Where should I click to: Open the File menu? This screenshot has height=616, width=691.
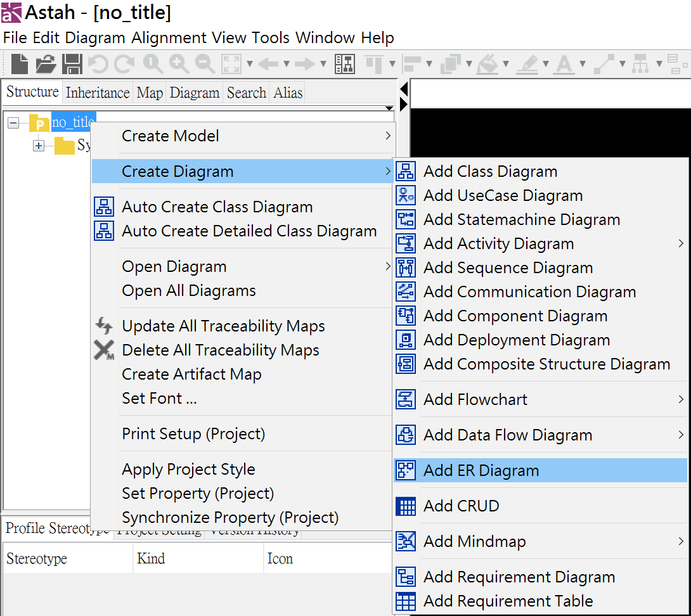click(15, 38)
